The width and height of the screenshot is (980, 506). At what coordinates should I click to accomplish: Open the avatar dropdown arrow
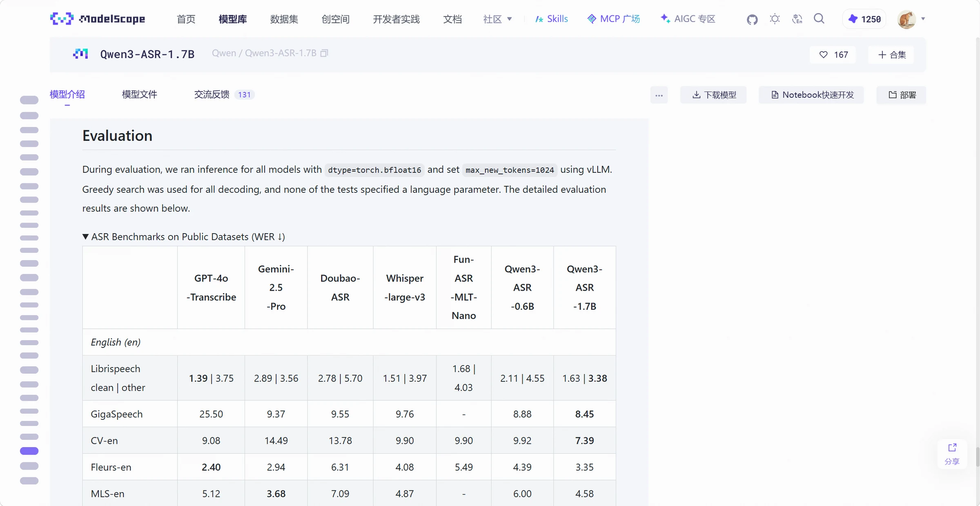click(x=923, y=19)
